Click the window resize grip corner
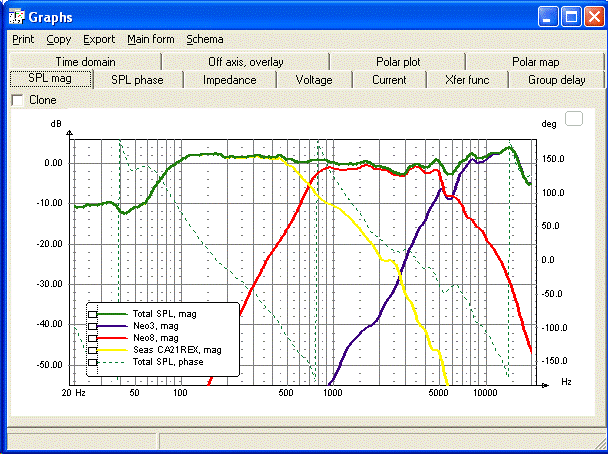 point(599,445)
